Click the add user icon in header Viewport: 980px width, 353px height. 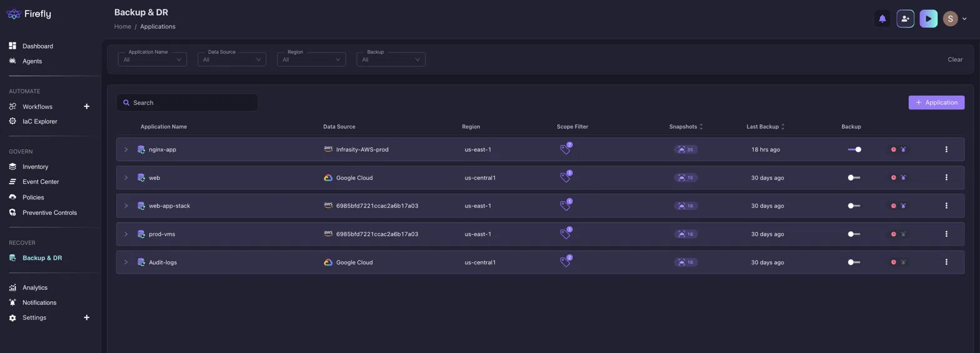[905, 19]
